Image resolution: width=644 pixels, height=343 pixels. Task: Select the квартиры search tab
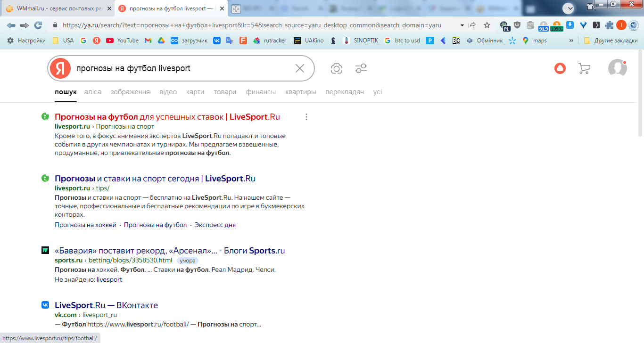coord(301,92)
